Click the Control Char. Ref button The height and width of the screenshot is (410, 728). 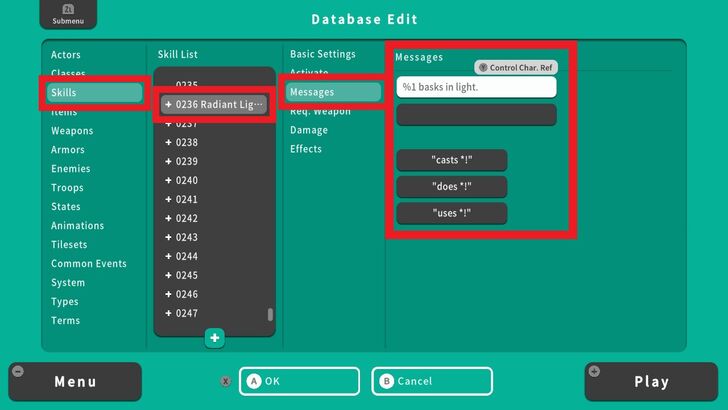pos(515,67)
